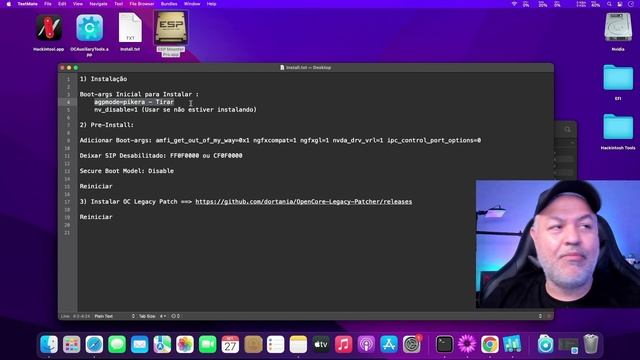Viewport: 640px width, 360px height.
Task: Open the File Browser menu
Action: click(142, 4)
